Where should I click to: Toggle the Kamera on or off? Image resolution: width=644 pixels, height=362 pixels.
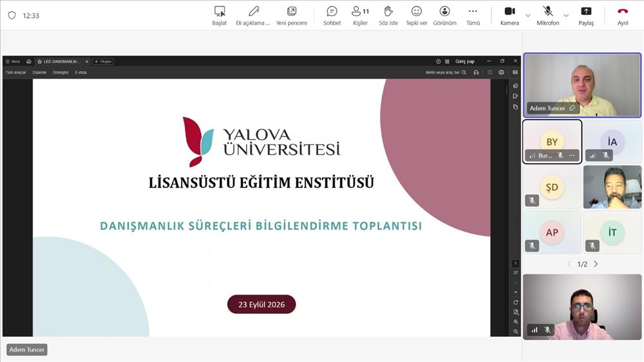(509, 15)
